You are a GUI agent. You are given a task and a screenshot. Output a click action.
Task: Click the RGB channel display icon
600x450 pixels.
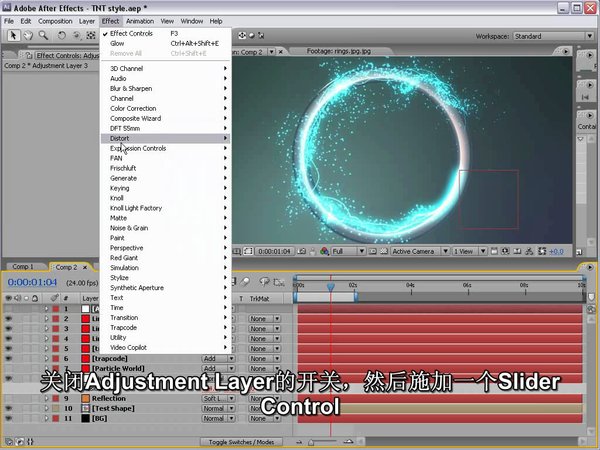[324, 251]
